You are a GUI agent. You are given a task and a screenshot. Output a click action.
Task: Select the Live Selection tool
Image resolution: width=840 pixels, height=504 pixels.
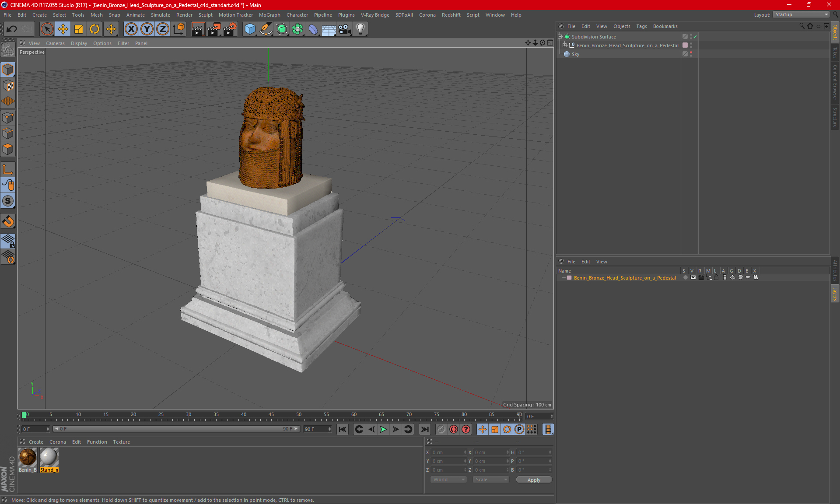point(47,29)
